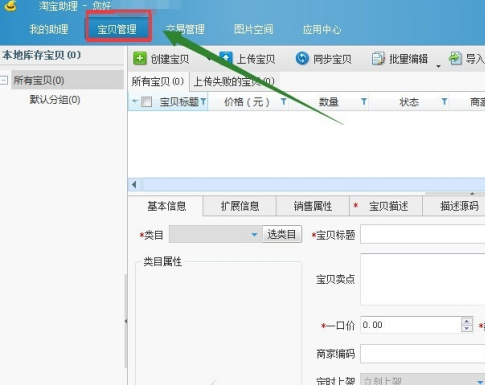
Task: Click the 选类目 button
Action: pyautogui.click(x=282, y=234)
